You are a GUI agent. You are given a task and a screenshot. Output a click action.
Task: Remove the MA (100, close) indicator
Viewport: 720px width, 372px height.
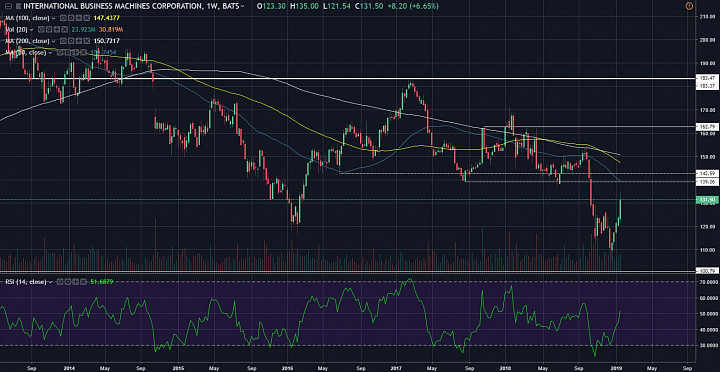[x=87, y=18]
